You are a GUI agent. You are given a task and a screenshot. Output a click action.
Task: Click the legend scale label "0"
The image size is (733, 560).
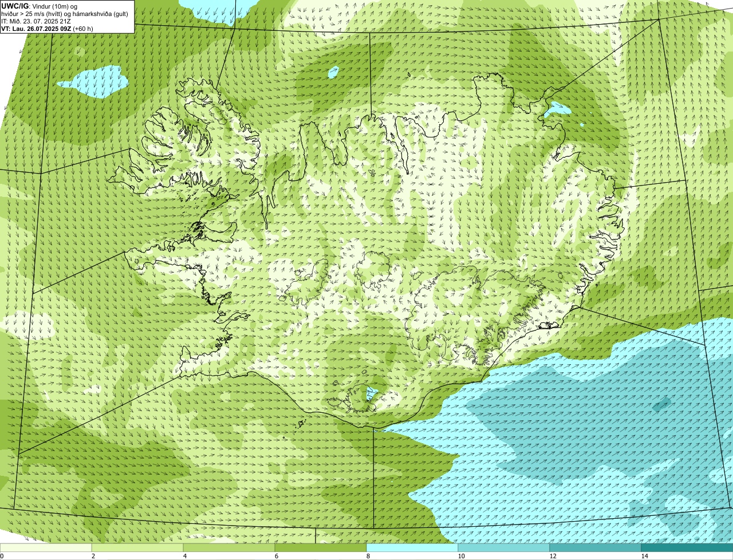pos(2,556)
